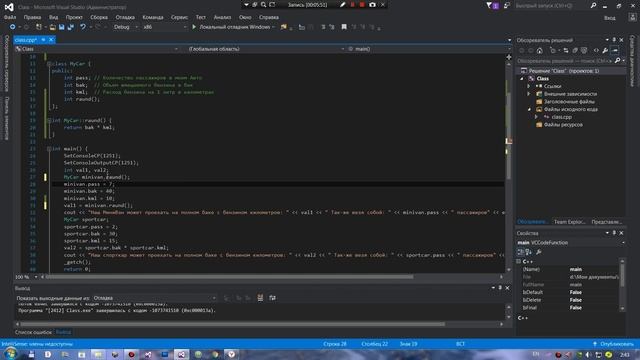Collapse the main() function code block
The image size is (640, 360).
[49, 149]
